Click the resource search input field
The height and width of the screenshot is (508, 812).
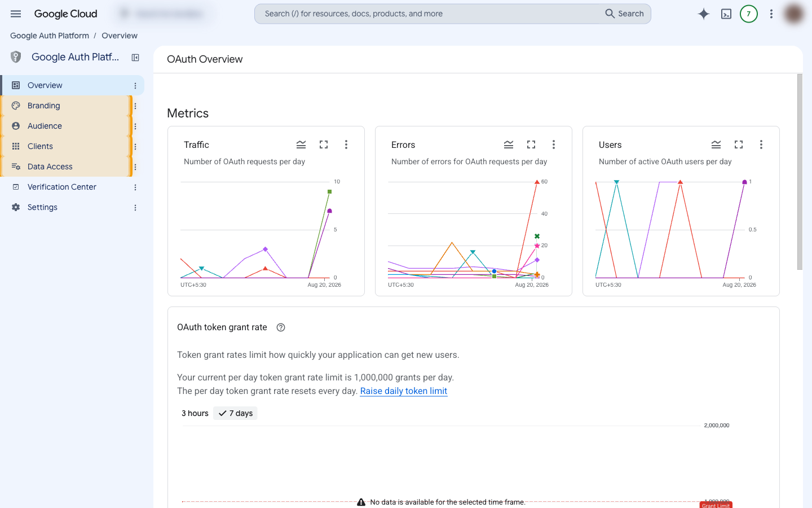(429, 14)
